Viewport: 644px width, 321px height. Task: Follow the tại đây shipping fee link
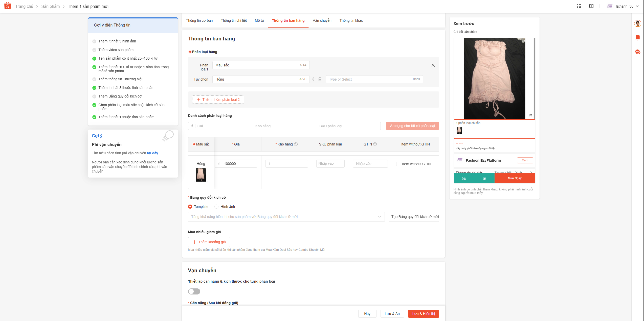click(x=152, y=153)
